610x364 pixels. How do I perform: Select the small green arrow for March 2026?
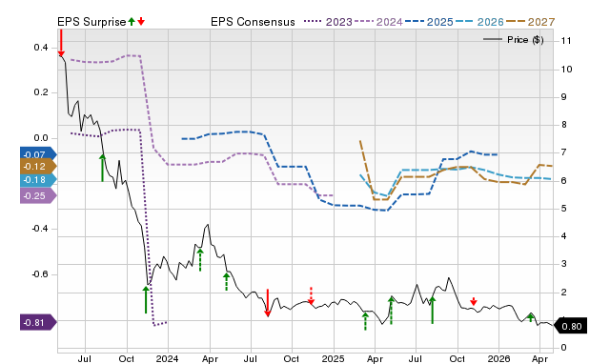click(x=530, y=317)
